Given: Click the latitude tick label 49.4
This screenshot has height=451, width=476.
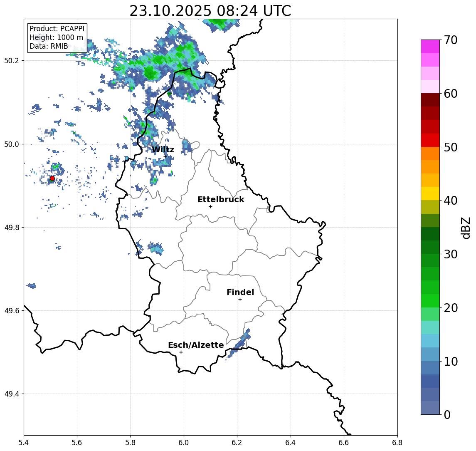Looking at the screenshot, I should [x=12, y=394].
